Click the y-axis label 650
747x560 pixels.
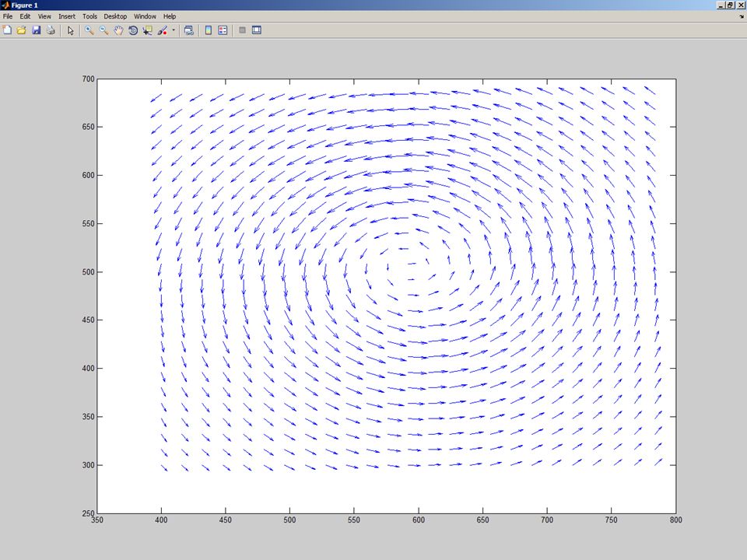click(x=89, y=127)
